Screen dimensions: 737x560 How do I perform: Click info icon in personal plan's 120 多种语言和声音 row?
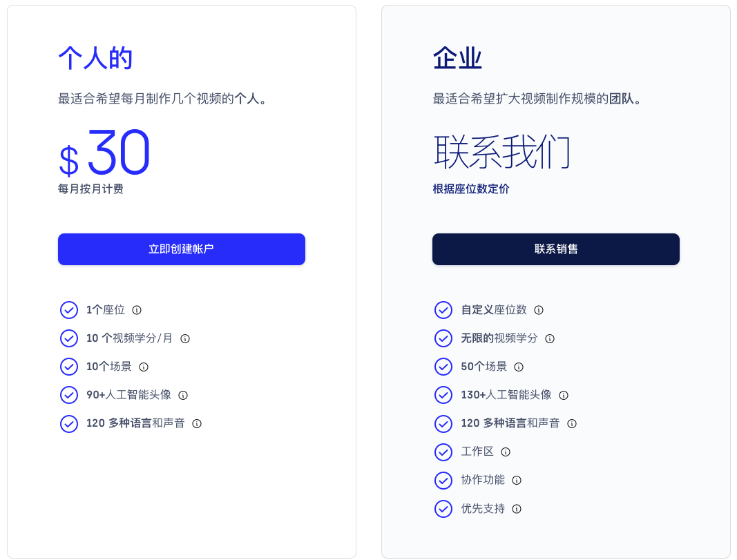pyautogui.click(x=197, y=423)
